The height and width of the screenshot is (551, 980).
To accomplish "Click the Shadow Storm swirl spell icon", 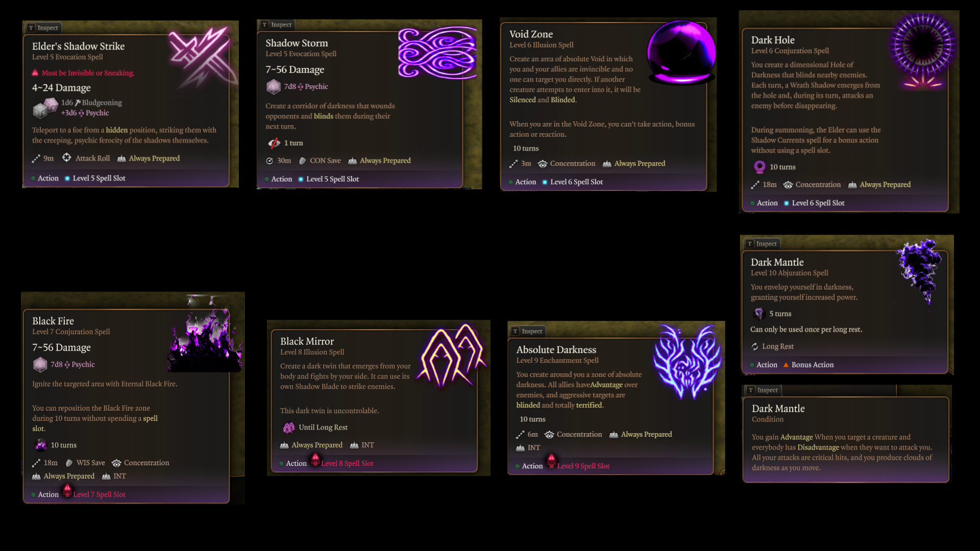I will click(x=437, y=53).
